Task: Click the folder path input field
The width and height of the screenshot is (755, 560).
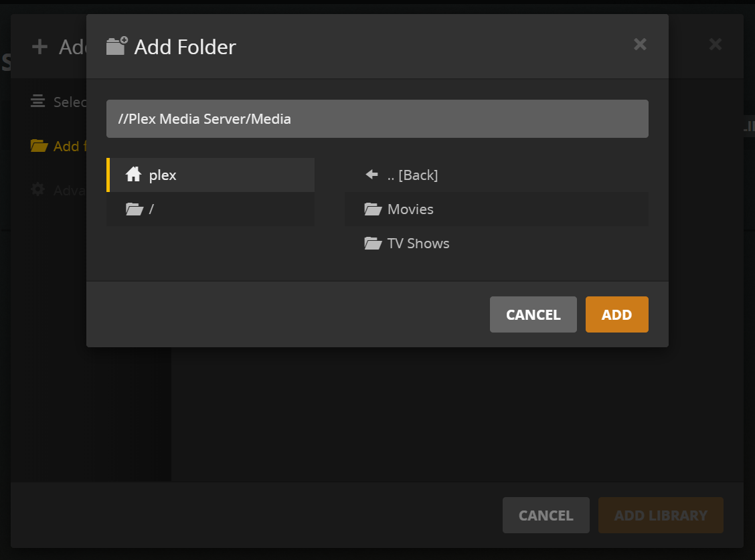Action: 377,118
